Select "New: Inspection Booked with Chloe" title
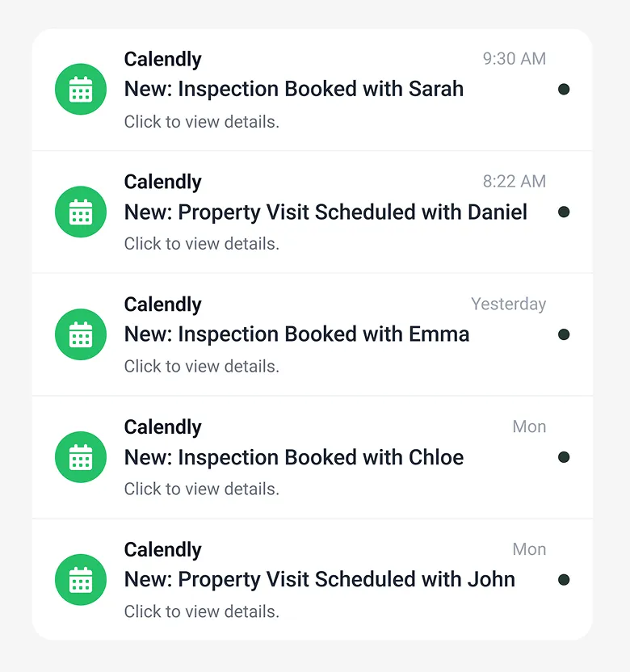 click(x=294, y=457)
